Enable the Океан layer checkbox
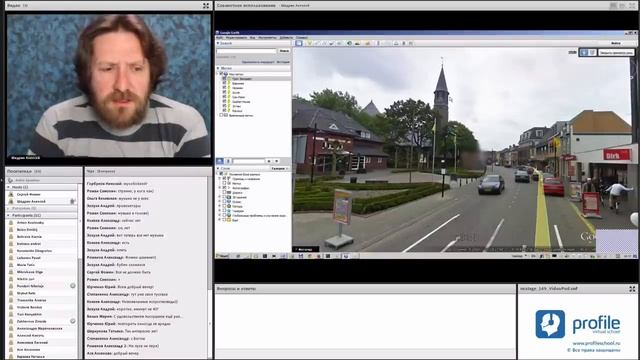 pyautogui.click(x=224, y=202)
